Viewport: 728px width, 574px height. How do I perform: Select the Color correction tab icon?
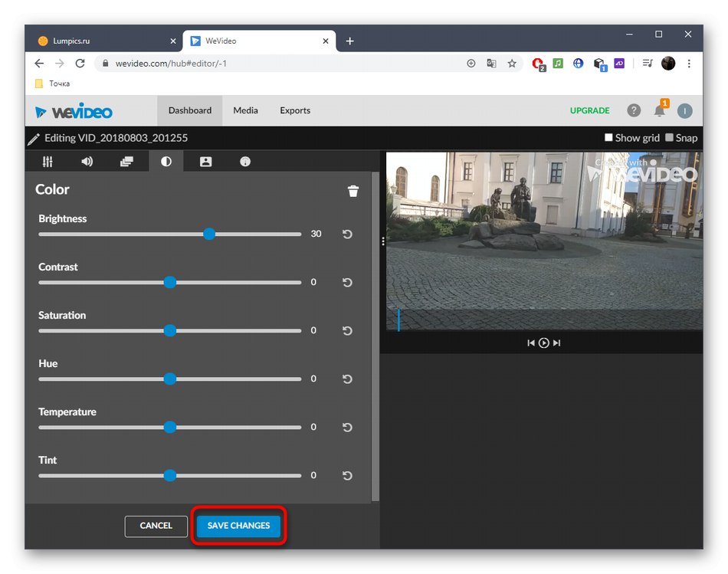166,161
